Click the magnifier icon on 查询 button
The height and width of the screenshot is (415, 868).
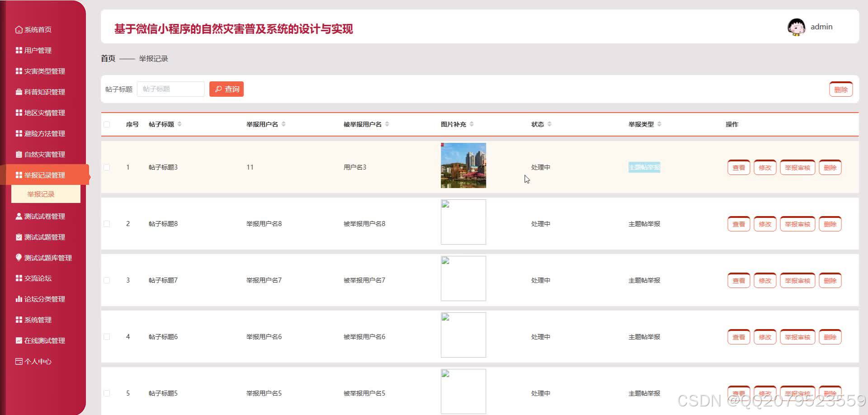[x=218, y=89]
